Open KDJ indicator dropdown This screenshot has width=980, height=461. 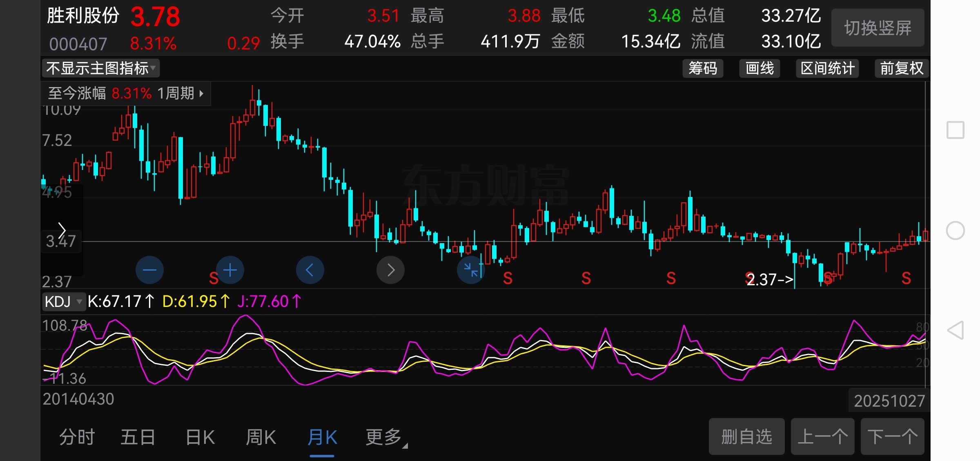(63, 302)
